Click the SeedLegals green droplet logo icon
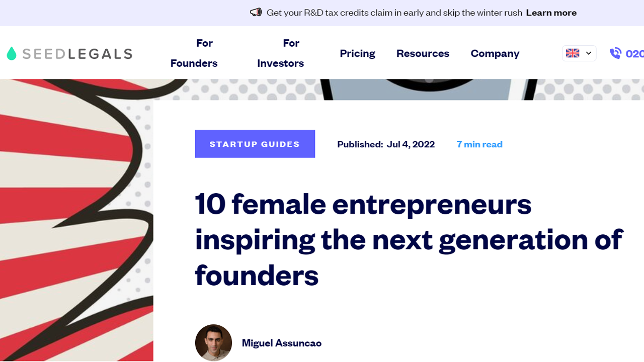Screen dimensions: 644x362 pos(12,53)
